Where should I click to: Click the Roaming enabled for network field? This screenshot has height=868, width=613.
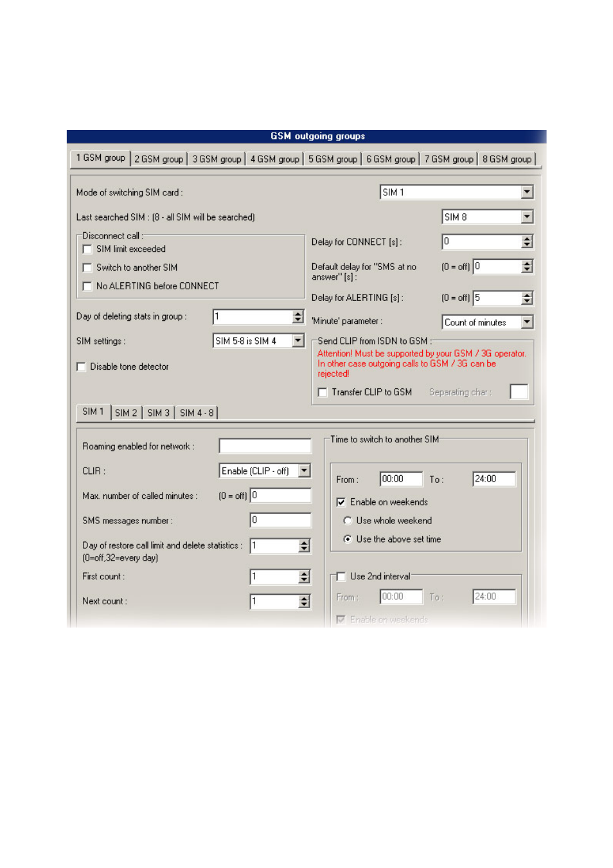tap(265, 446)
